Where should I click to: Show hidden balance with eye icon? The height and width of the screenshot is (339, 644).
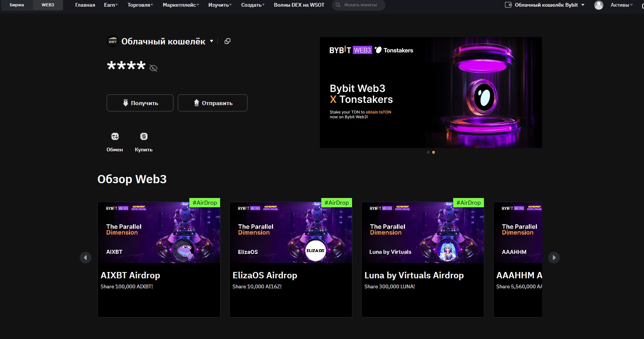(x=153, y=68)
